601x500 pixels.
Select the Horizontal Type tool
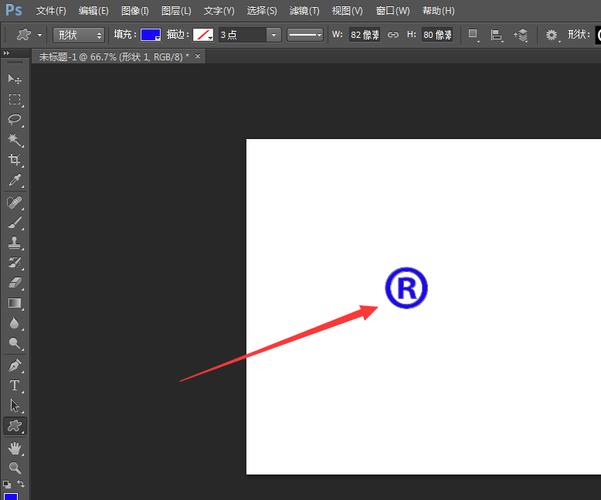(15, 385)
